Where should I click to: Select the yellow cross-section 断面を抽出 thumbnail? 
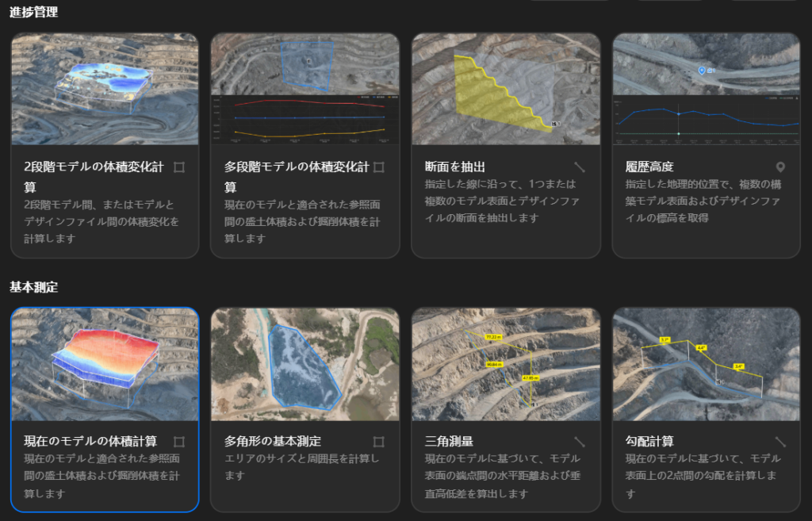(x=505, y=89)
